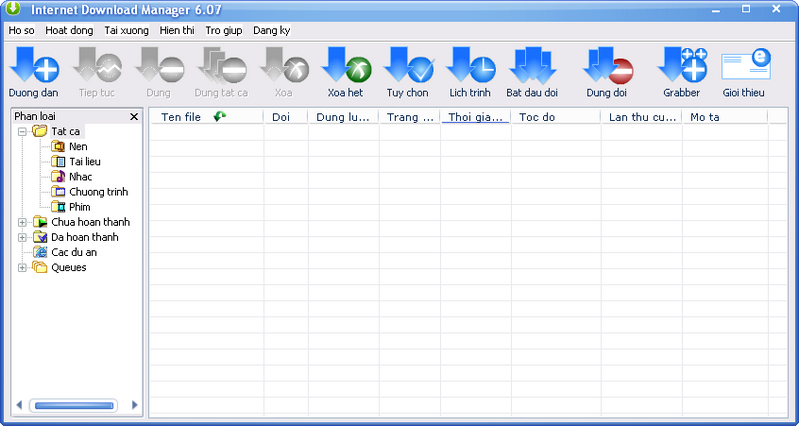
Task: Collapse the Tat ca tree node
Action: (23, 131)
